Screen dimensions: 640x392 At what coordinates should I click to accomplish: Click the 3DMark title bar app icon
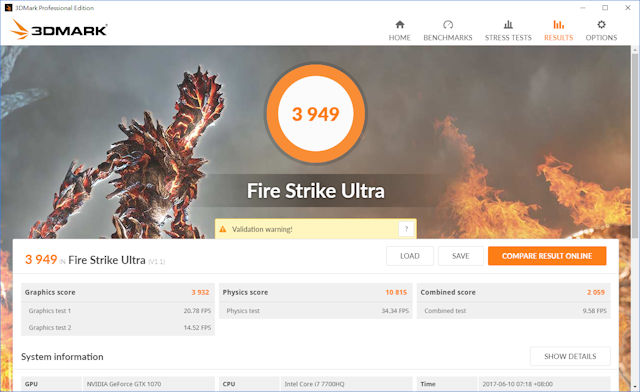(8, 7)
